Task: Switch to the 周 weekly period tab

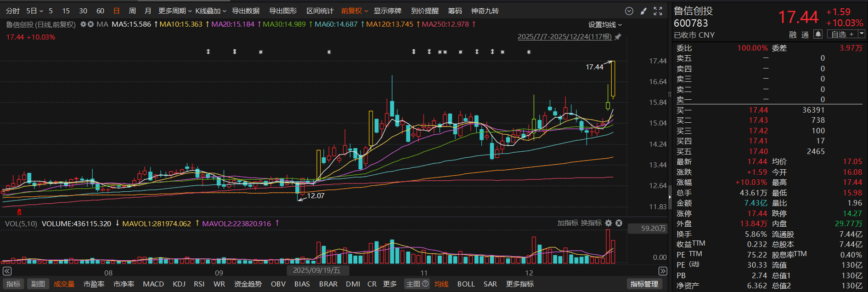Action: point(132,11)
